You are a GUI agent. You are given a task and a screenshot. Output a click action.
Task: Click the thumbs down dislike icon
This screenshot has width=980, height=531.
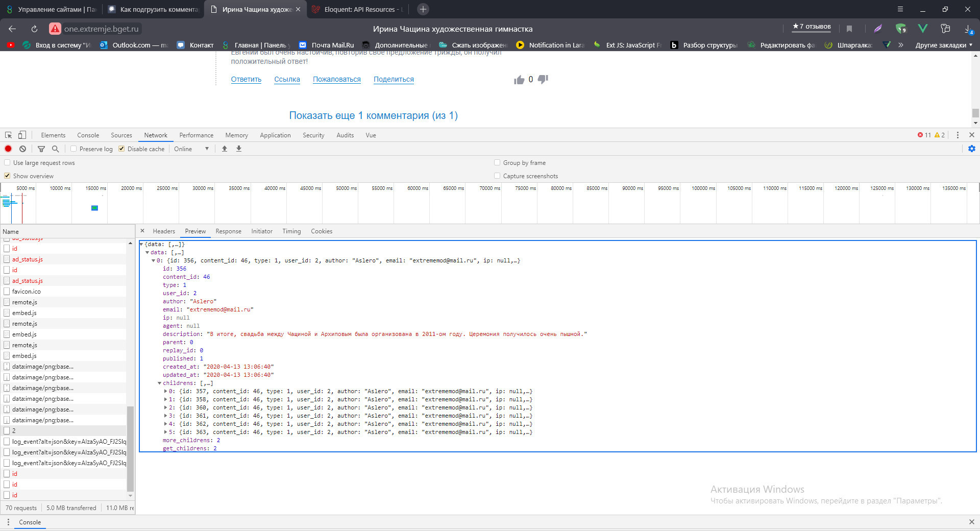(x=543, y=79)
